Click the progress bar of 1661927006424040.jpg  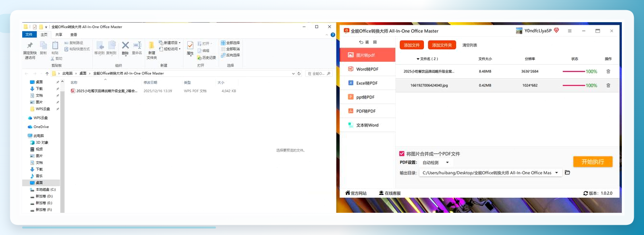(574, 85)
